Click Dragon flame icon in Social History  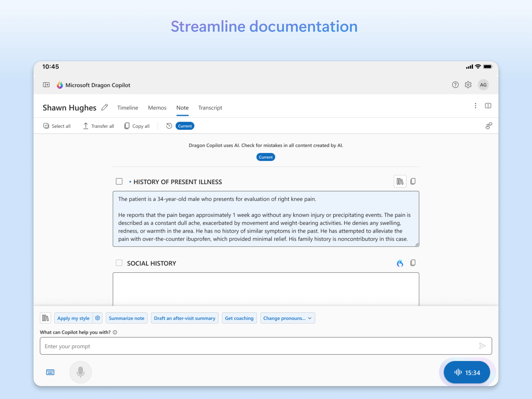400,263
